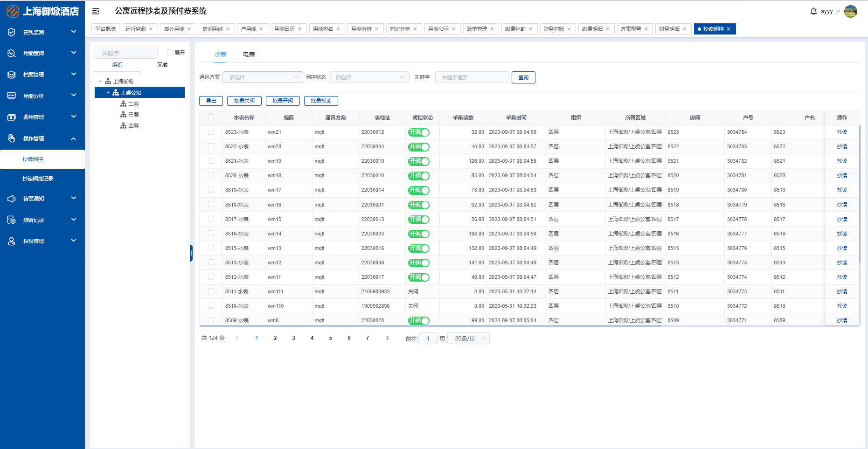Select the checkbox for 8520-水表 row
Viewport: 868px width, 449px height.
click(x=211, y=175)
